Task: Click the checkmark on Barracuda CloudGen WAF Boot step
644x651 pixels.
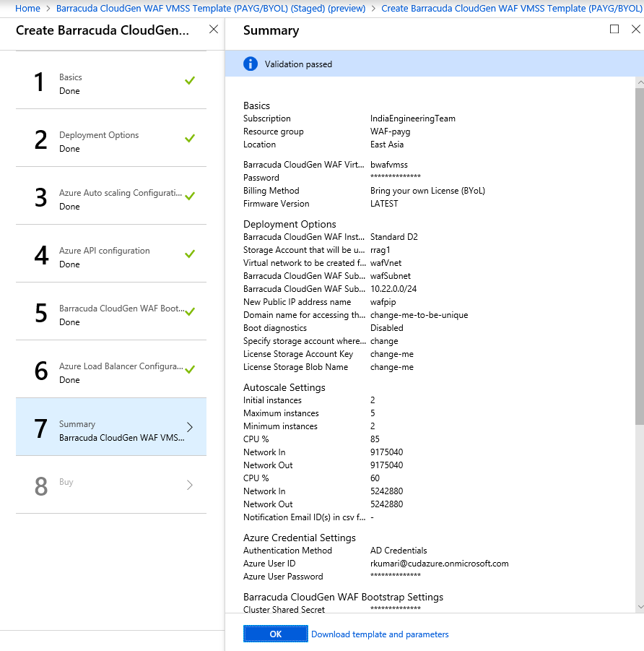Action: (190, 311)
